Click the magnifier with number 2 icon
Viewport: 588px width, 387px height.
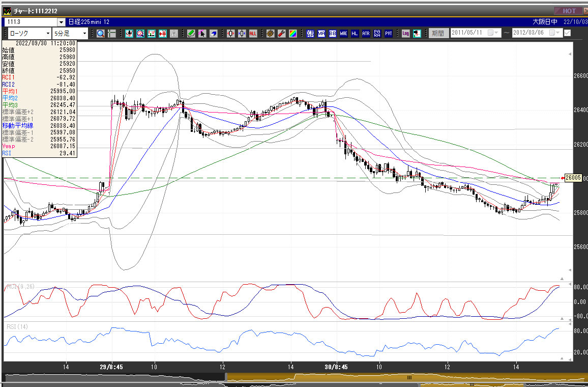coord(140,34)
